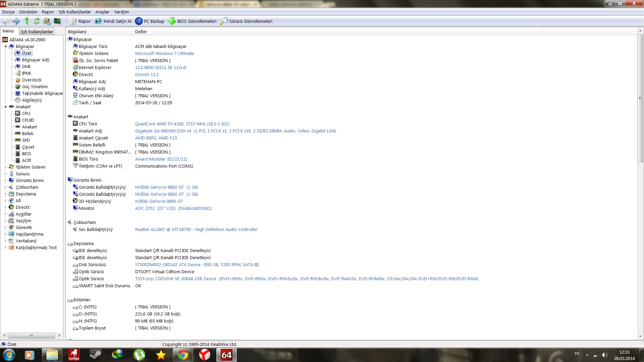Select Güvenlik in the tree
This screenshot has height=362, width=644.
pos(24,227)
